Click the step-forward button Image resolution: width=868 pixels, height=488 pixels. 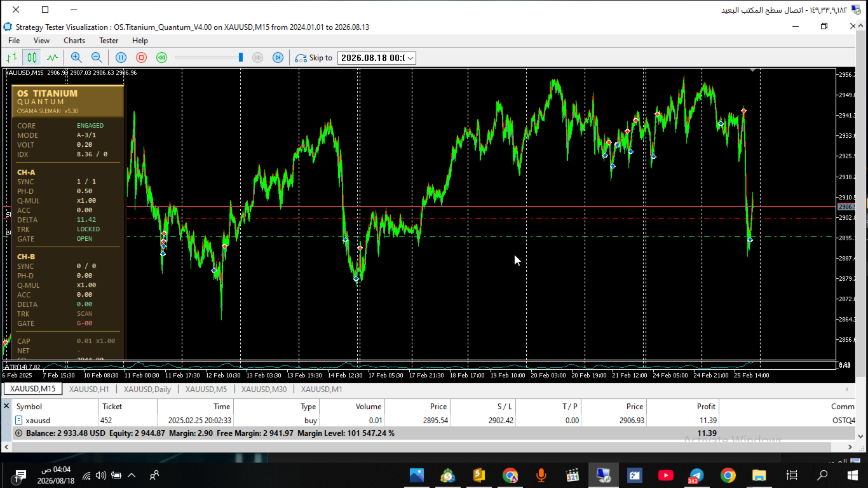point(278,58)
